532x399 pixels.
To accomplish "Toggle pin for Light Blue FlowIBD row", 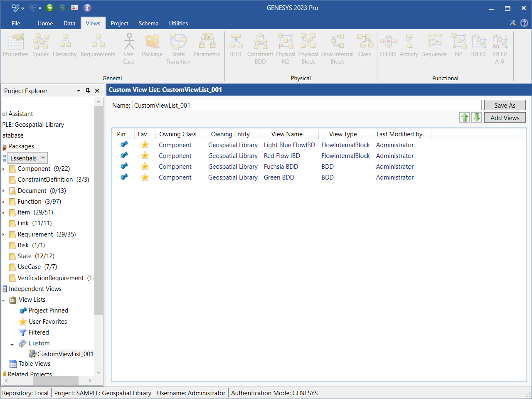I will point(124,145).
